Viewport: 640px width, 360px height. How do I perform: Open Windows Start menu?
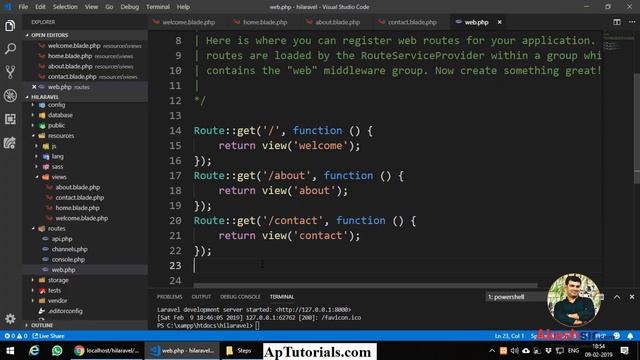[x=10, y=351]
